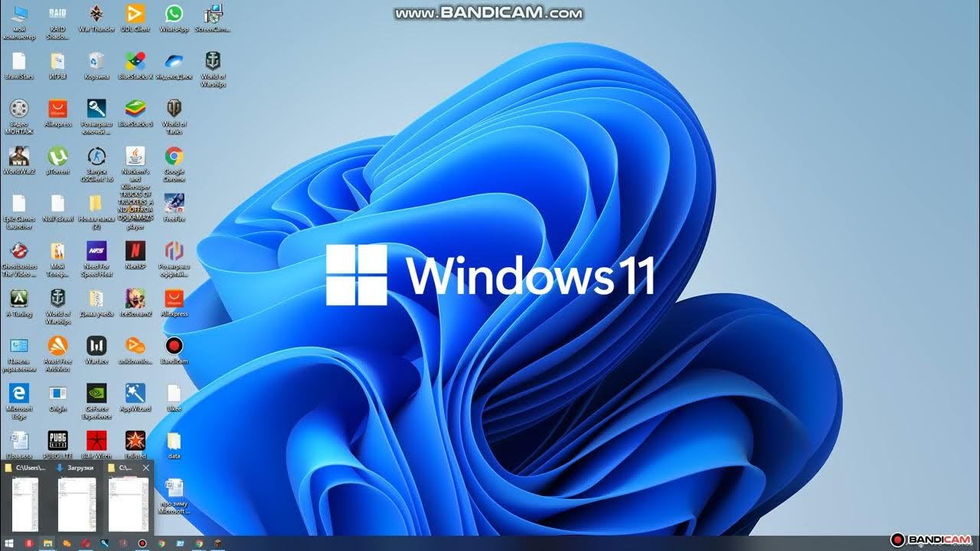This screenshot has width=980, height=551.
Task: Open Bandicam desktop shortcut
Action: (x=174, y=350)
